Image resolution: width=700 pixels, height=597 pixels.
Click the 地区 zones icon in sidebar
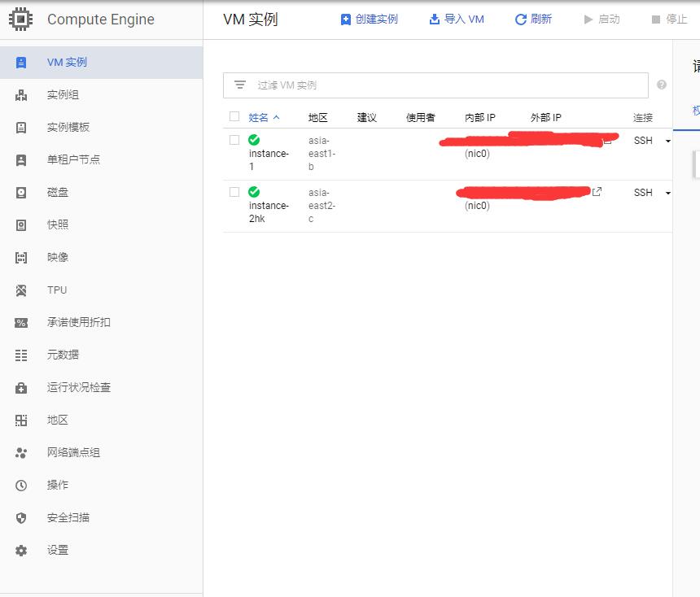(21, 421)
